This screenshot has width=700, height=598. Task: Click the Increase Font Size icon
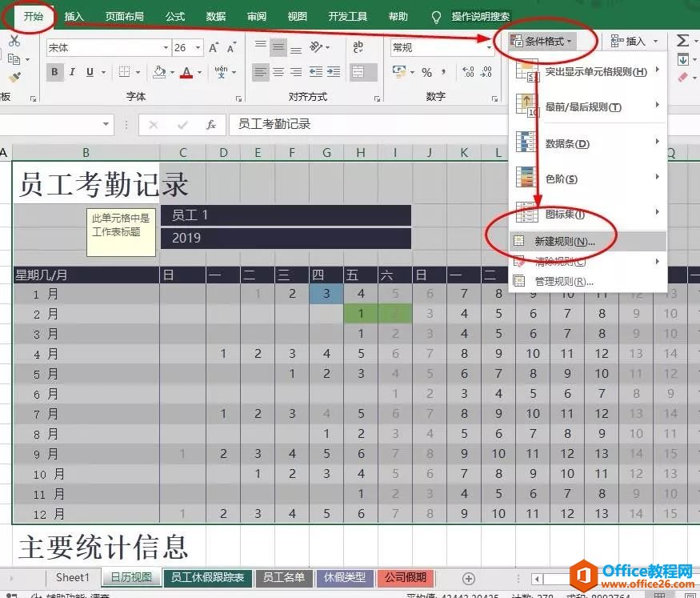214,48
